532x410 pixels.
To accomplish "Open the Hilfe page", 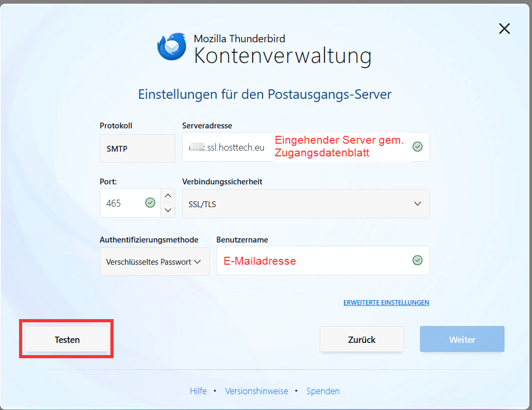I will (x=198, y=391).
